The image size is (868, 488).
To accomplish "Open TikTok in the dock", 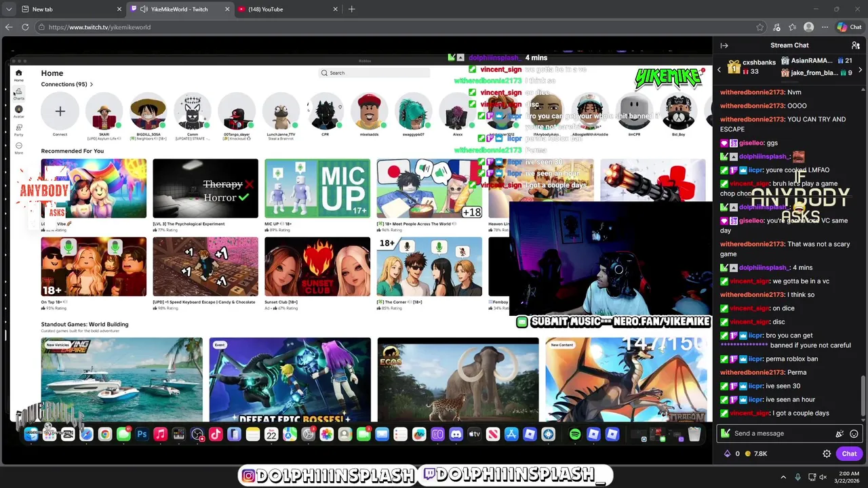I will point(216,434).
